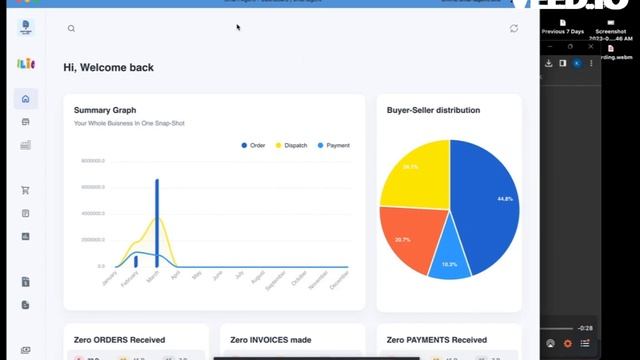Viewport: 640px width, 360px height.
Task: Click the refresh icon at the top right
Action: click(514, 28)
